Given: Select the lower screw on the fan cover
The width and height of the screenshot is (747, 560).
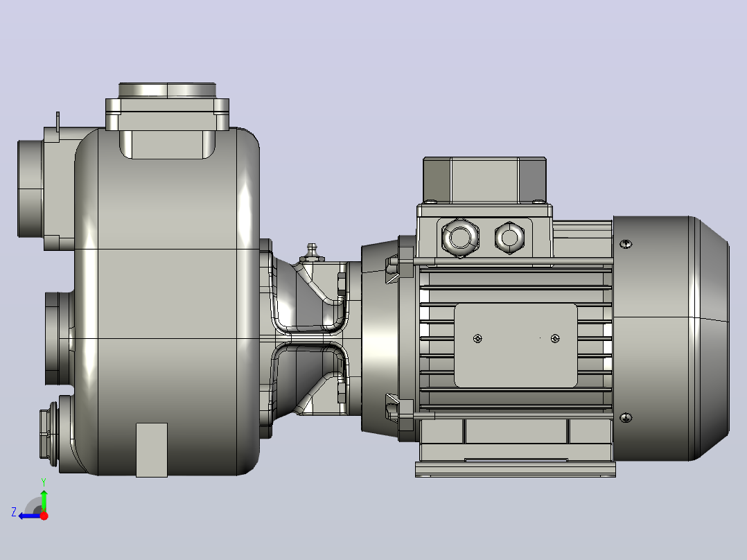Looking at the screenshot, I should point(626,417).
